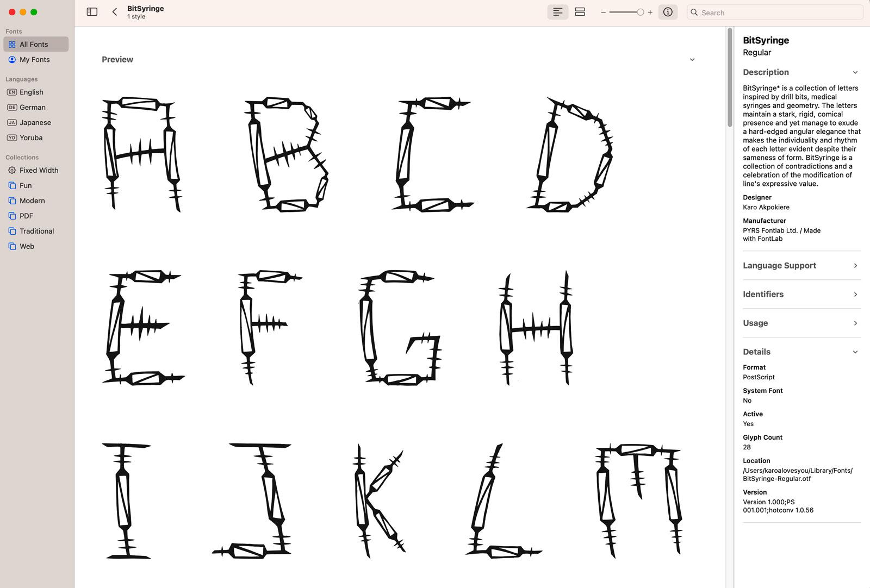The height and width of the screenshot is (588, 870).
Task: Click the designer name Karo Akpokiere
Action: pos(766,207)
